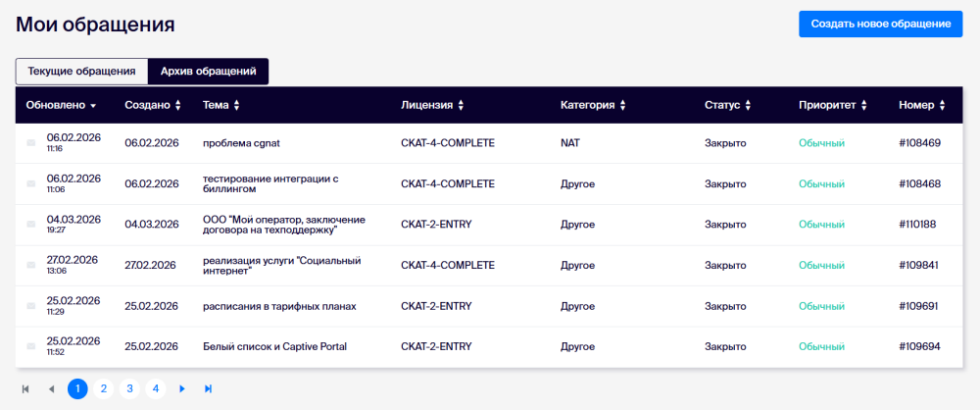Image resolution: width=980 pixels, height=410 pixels.
Task: Select the Архив обращений tab
Action: click(208, 72)
